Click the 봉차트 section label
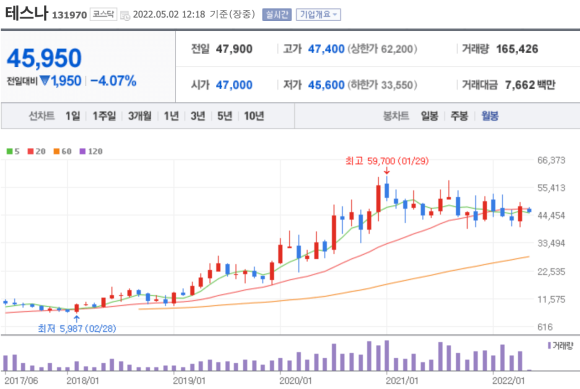The height and width of the screenshot is (389, 580). click(x=396, y=116)
